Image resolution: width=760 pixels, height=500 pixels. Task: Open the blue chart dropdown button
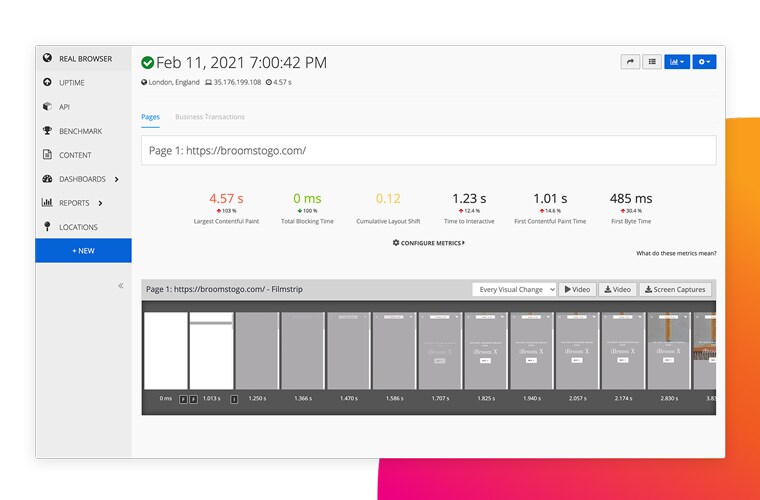coord(677,62)
